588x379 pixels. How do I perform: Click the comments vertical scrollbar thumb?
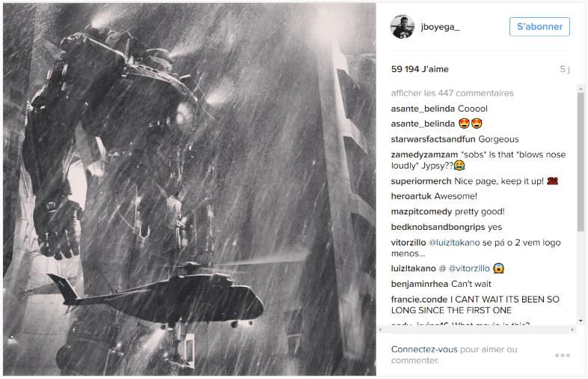pos(581,162)
